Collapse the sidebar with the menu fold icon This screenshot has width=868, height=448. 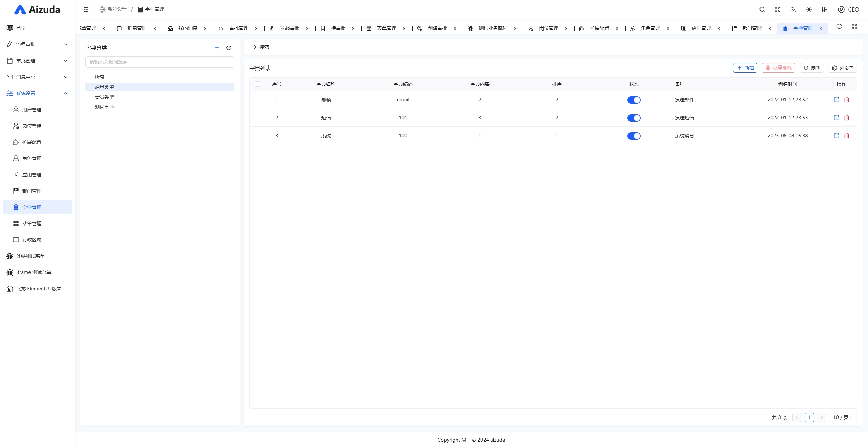[86, 9]
